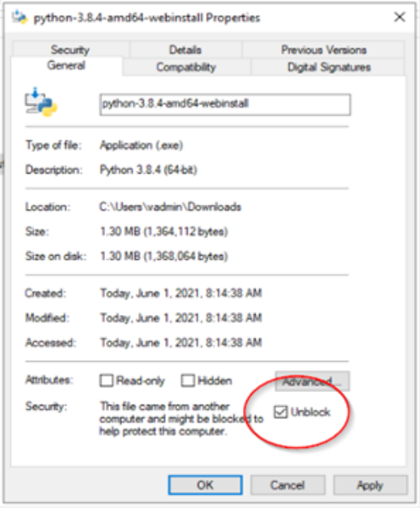
Task: Click the Description text Python 3.8.4 (64-bit)
Action: click(x=148, y=170)
